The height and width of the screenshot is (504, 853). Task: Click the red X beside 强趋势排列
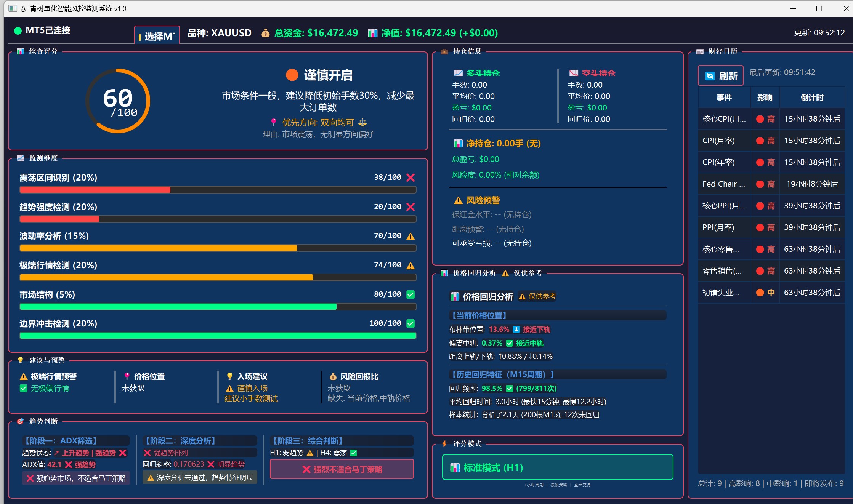147,453
